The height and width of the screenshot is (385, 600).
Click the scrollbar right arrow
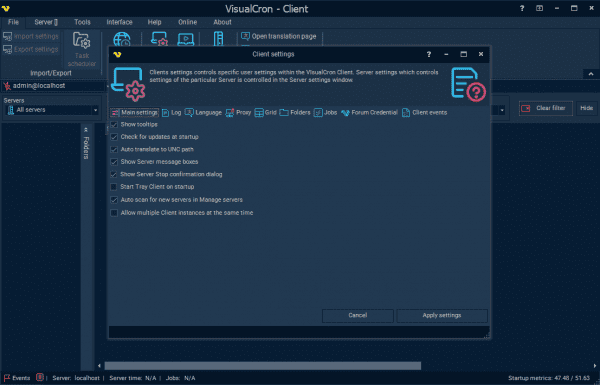[595, 366]
